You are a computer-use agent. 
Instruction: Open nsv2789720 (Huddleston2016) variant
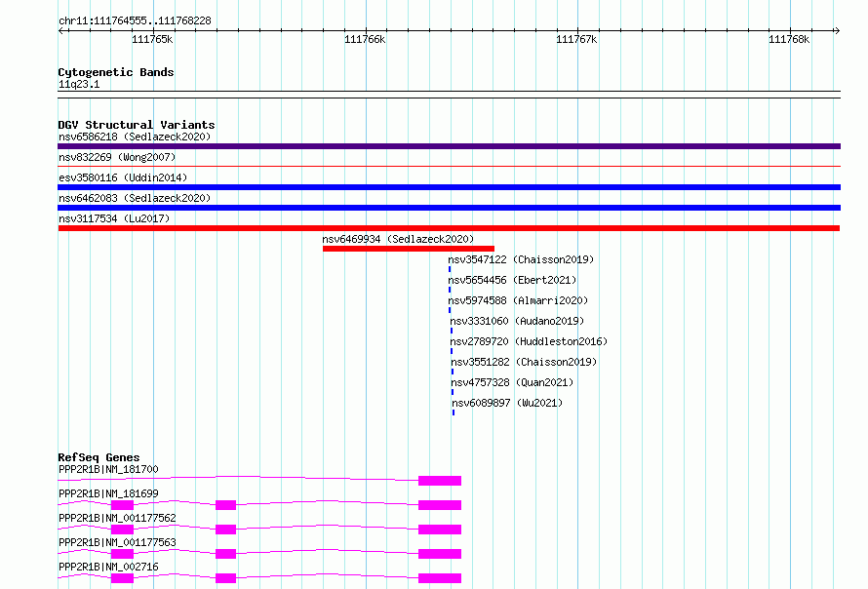529,341
